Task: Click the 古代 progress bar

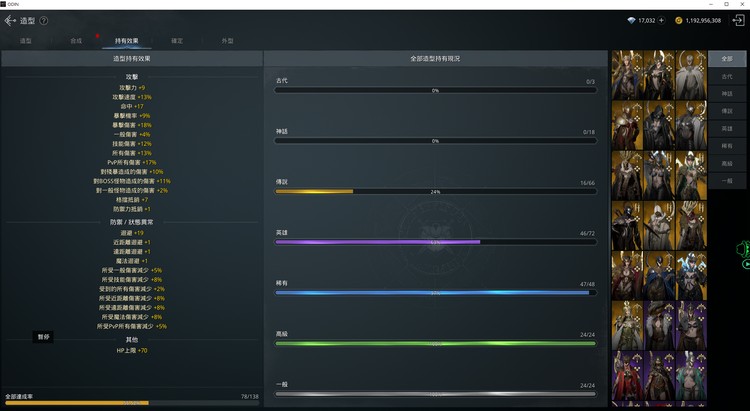Action: [x=435, y=90]
